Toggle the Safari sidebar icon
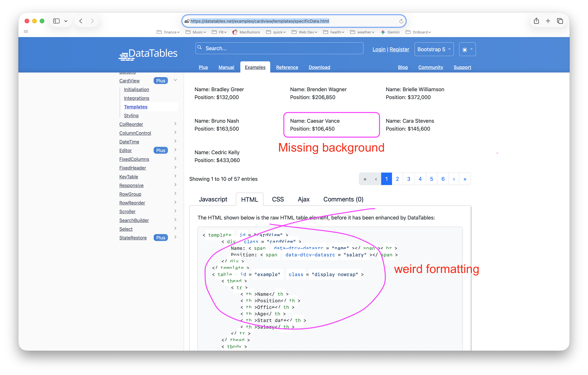The width and height of the screenshot is (588, 375). click(x=56, y=21)
